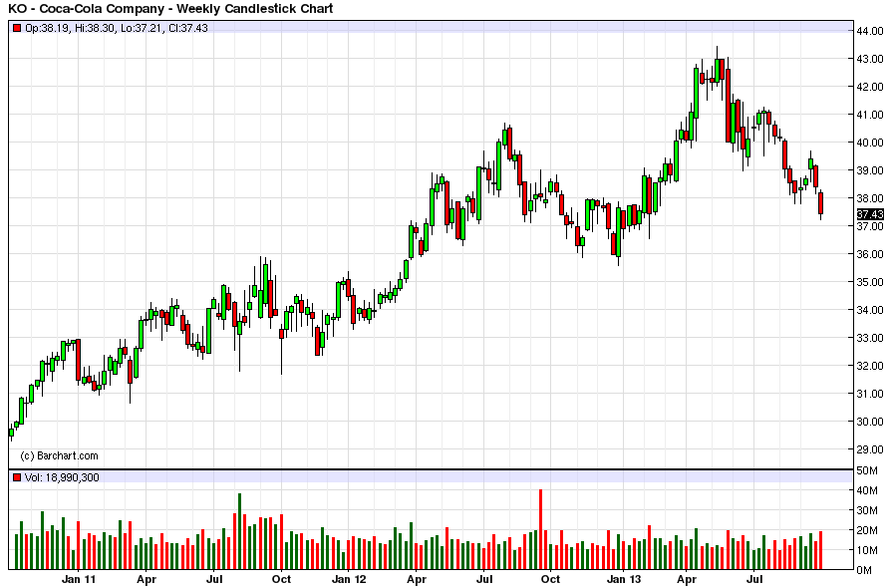The height and width of the screenshot is (588, 891).
Task: Click the 41.00 price axis label
Action: [870, 115]
